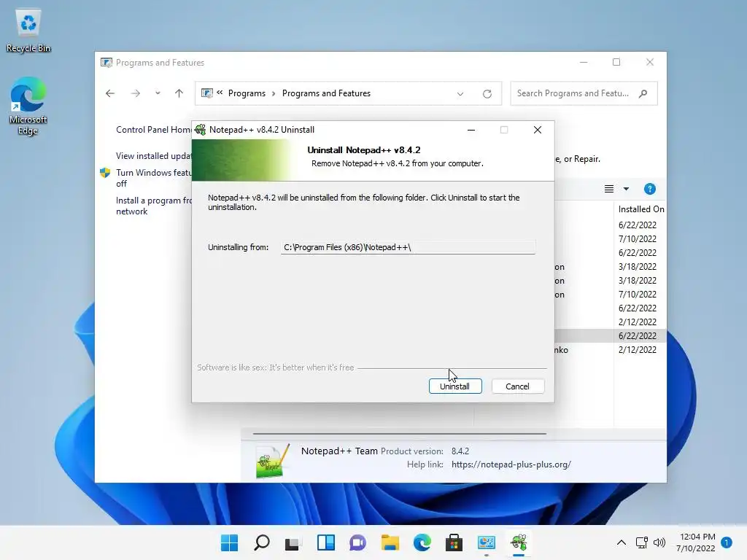This screenshot has width=747, height=560.
Task: Expand the view options dropdown arrow
Action: tap(626, 189)
